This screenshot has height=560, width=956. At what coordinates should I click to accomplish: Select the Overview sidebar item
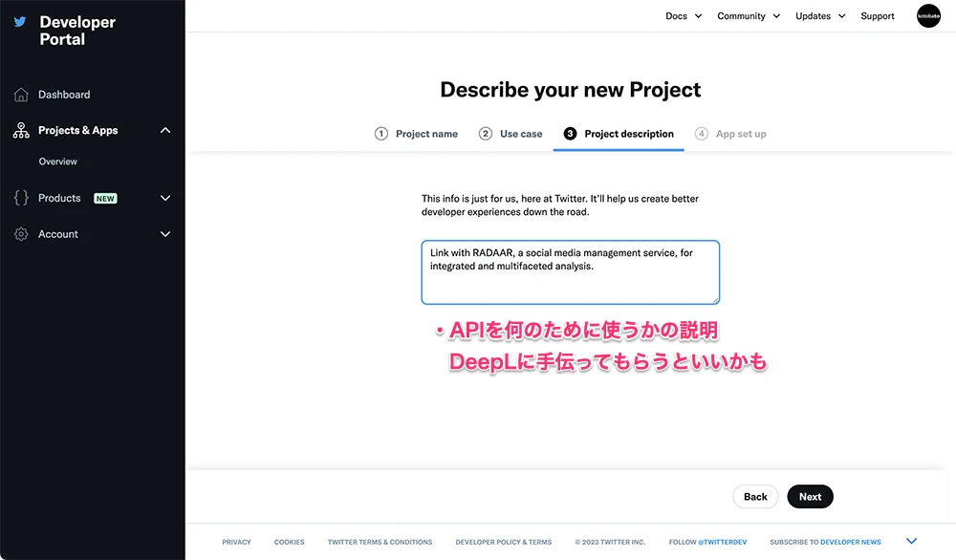coord(58,162)
